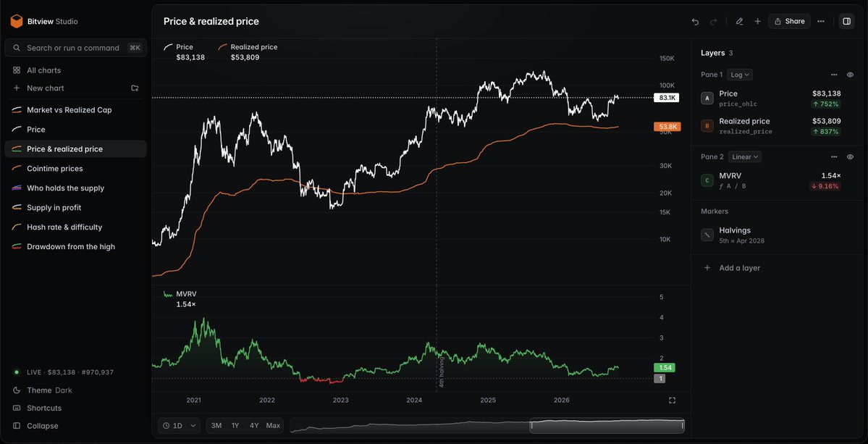The height and width of the screenshot is (444, 868).
Task: Click the chart title Price & realized price
Action: [211, 22]
